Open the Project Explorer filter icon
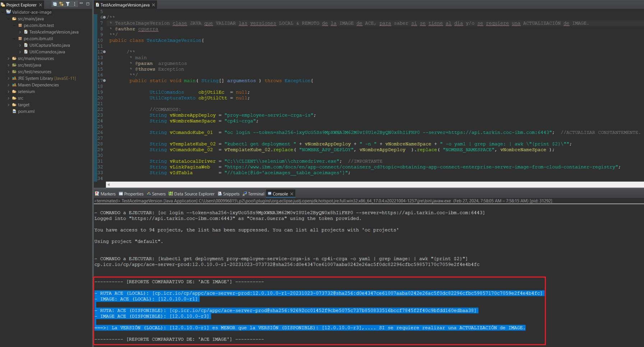Screen dimensions: 644x347 68,4
